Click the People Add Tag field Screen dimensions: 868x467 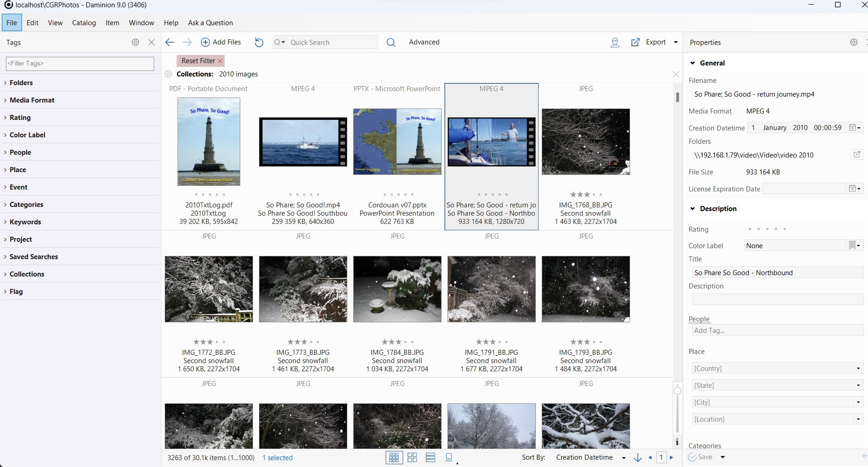(x=777, y=331)
